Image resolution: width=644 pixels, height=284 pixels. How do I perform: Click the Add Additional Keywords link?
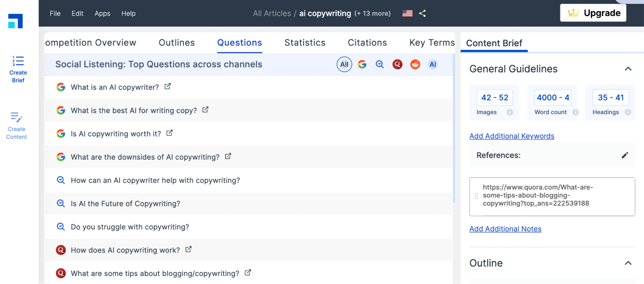tap(512, 136)
